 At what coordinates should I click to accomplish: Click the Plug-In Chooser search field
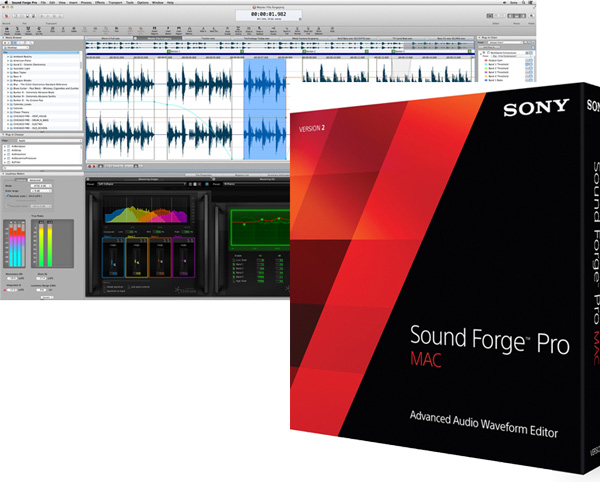point(42,168)
